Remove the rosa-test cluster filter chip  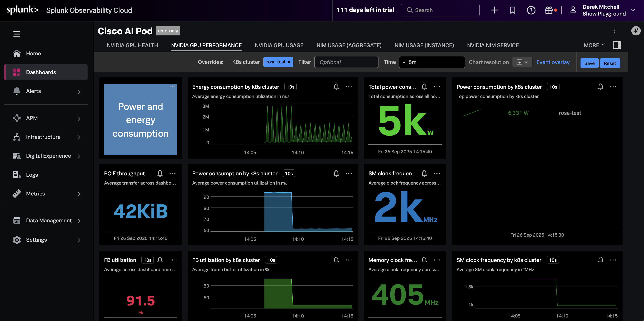289,62
